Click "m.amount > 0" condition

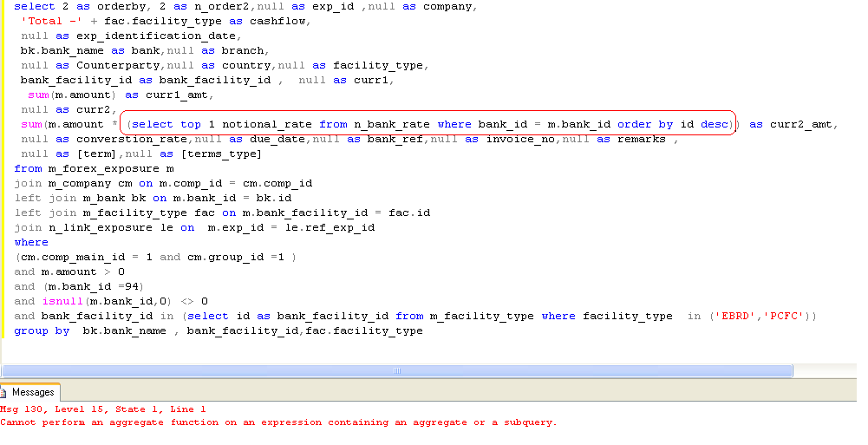point(83,272)
